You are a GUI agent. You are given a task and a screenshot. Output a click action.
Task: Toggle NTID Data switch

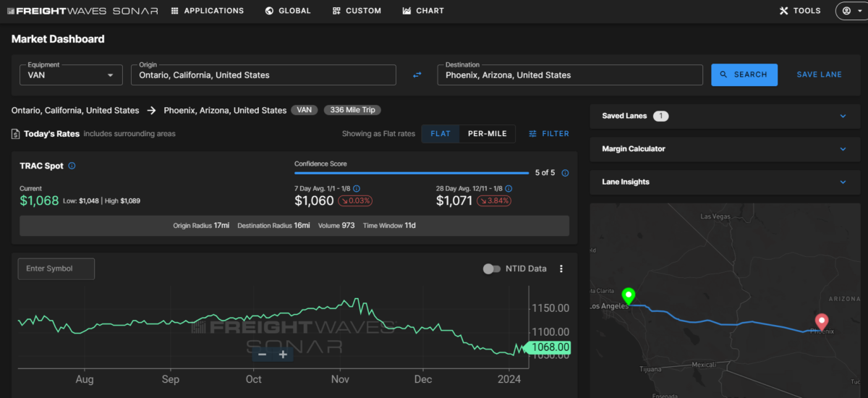(x=492, y=268)
